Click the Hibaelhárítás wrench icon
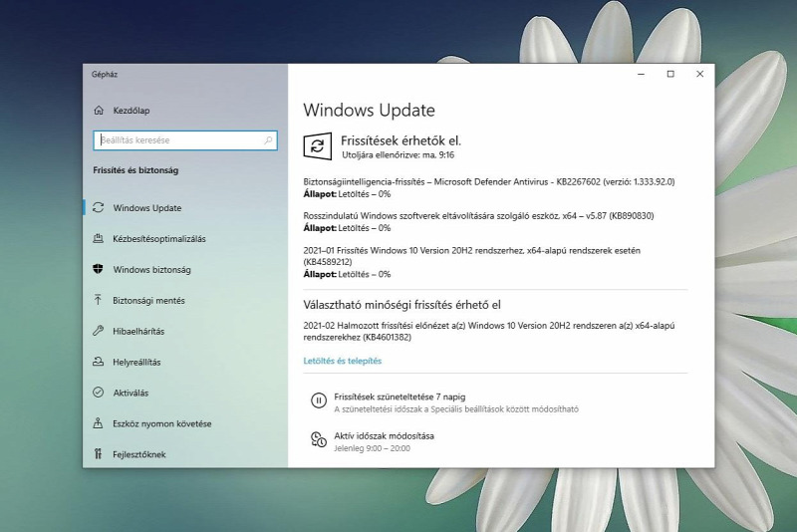The image size is (797, 532). pyautogui.click(x=98, y=331)
